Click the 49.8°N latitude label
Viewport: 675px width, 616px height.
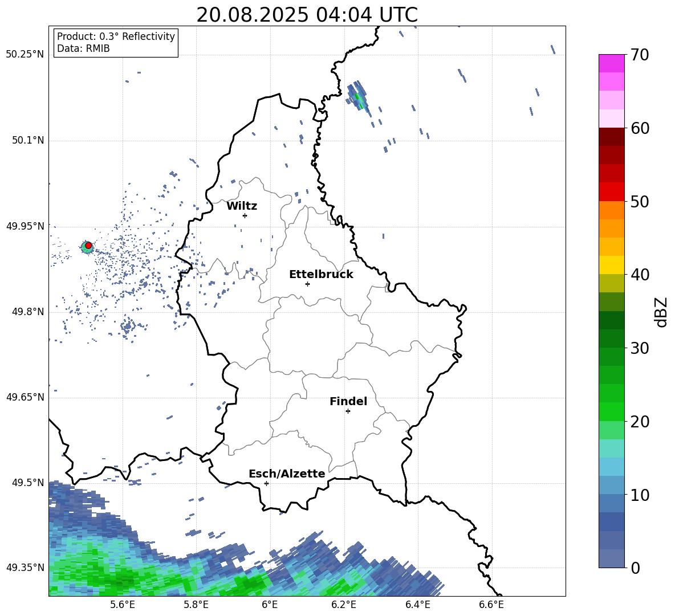(28, 312)
